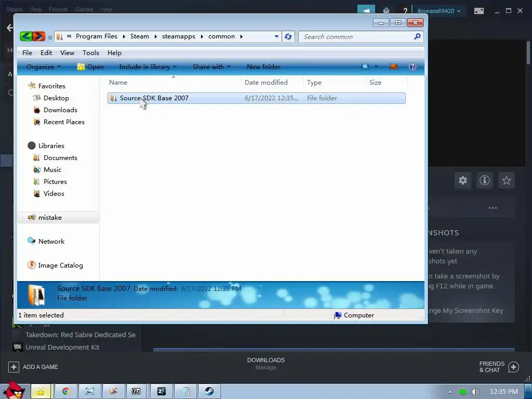The width and height of the screenshot is (532, 399).
Task: Open Desktop in navigation pane
Action: click(56, 98)
